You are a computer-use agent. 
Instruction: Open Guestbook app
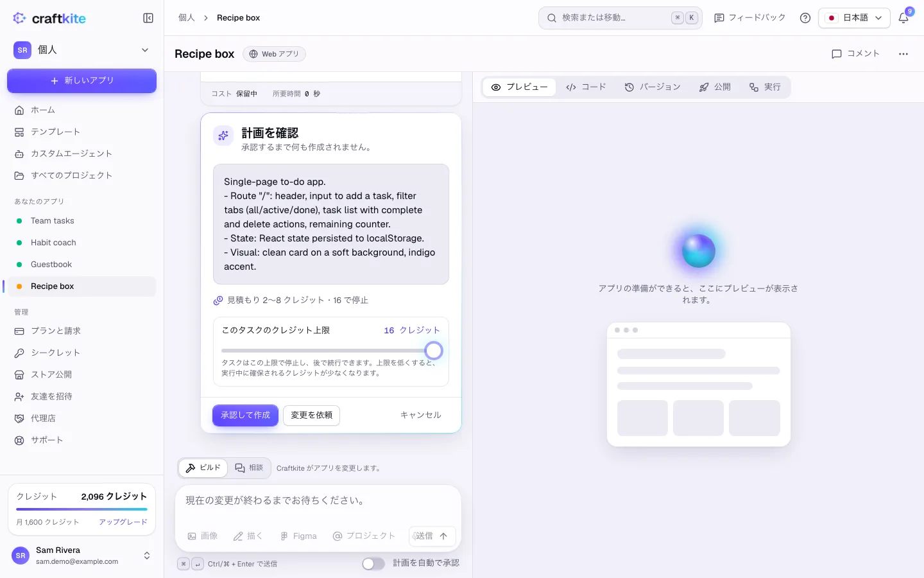(x=81, y=265)
